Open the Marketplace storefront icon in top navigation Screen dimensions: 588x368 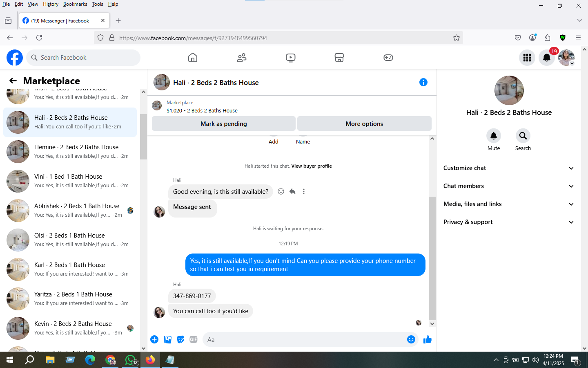point(339,58)
